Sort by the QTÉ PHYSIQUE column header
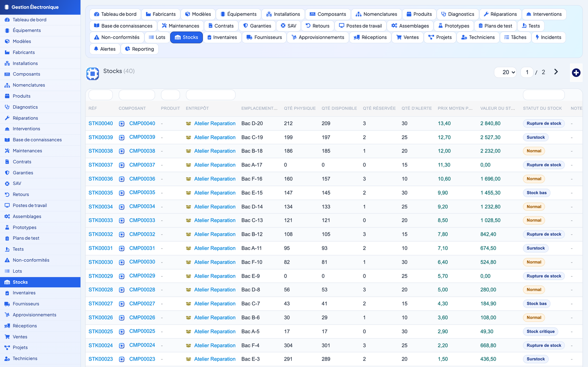The image size is (588, 367). point(299,108)
